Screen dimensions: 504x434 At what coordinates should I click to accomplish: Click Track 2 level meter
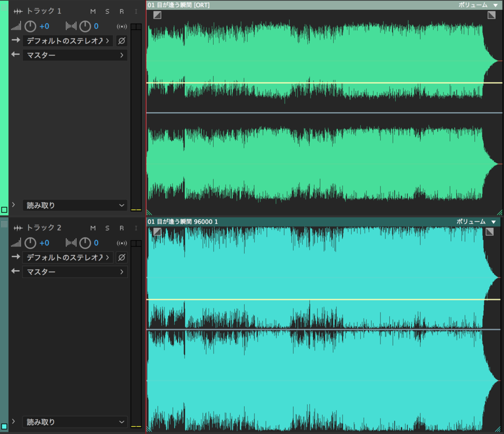click(136, 334)
